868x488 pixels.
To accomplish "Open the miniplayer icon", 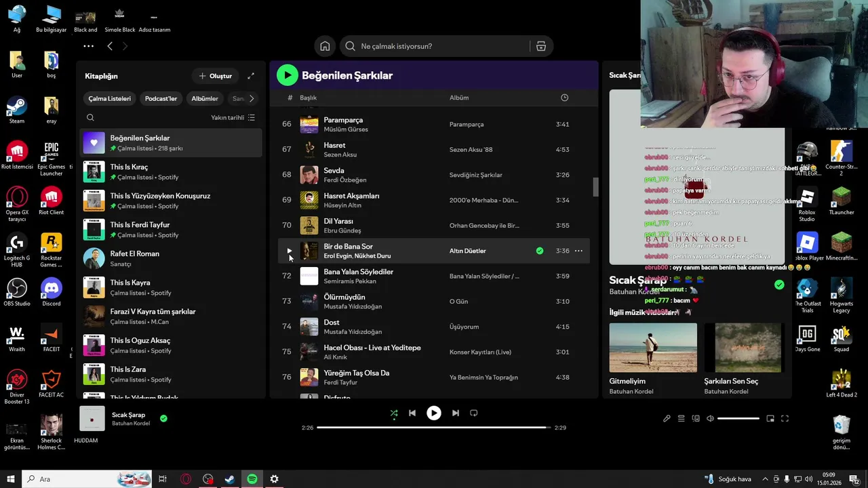I will pos(770,419).
